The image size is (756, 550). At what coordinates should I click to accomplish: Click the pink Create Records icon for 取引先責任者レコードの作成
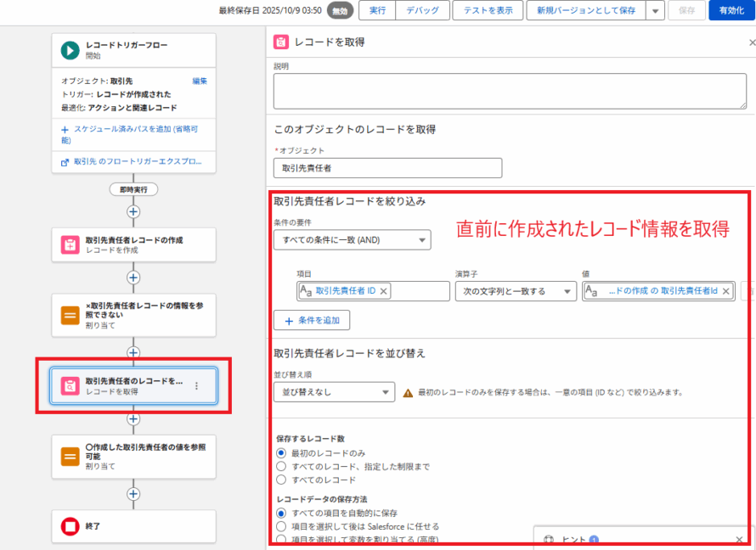[70, 245]
